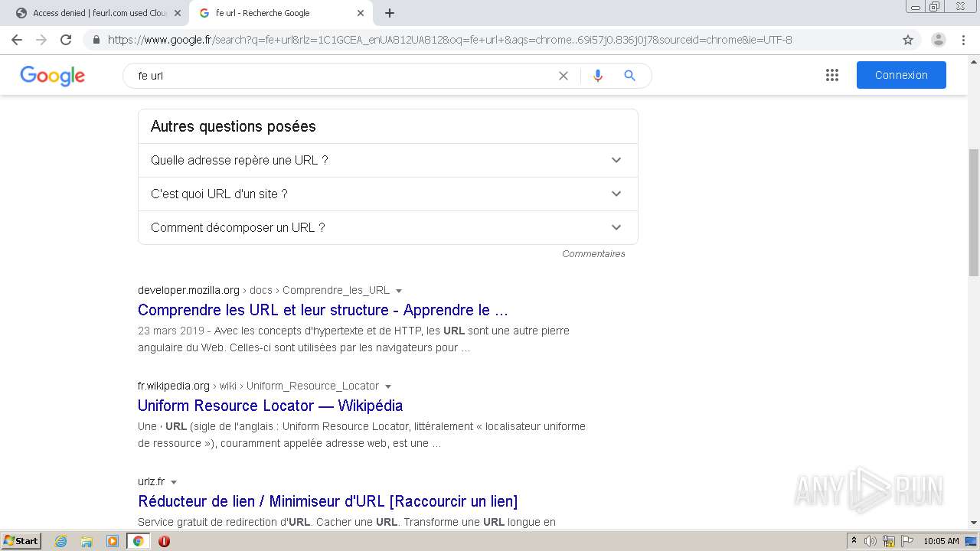Open dropdown arrow next to urlz.fr
The height and width of the screenshot is (551, 980).
[174, 482]
